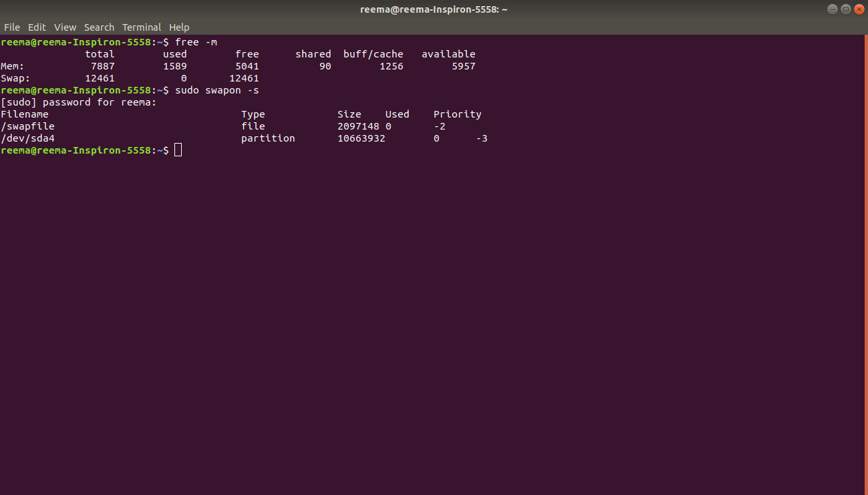
Task: Open the Search menu
Action: tap(99, 27)
